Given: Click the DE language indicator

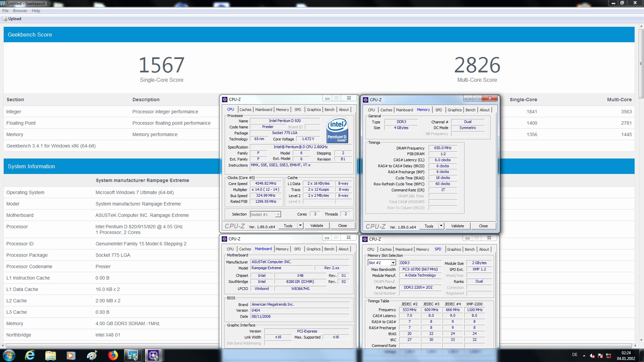Looking at the screenshot, I should pos(575,355).
